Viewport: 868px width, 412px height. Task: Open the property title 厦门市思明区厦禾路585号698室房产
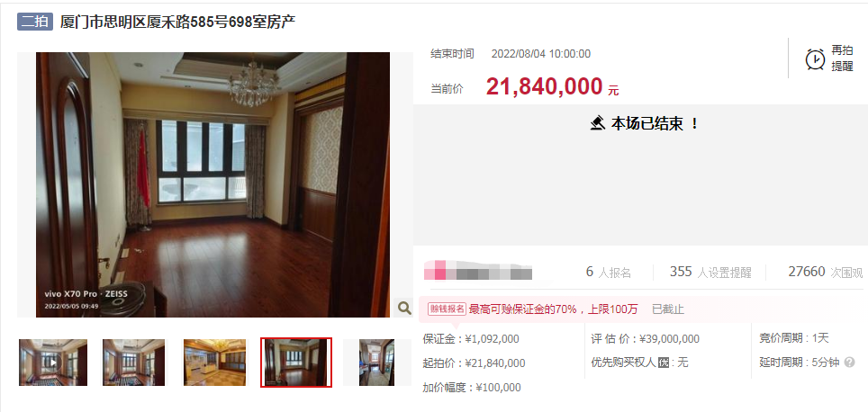click(177, 22)
